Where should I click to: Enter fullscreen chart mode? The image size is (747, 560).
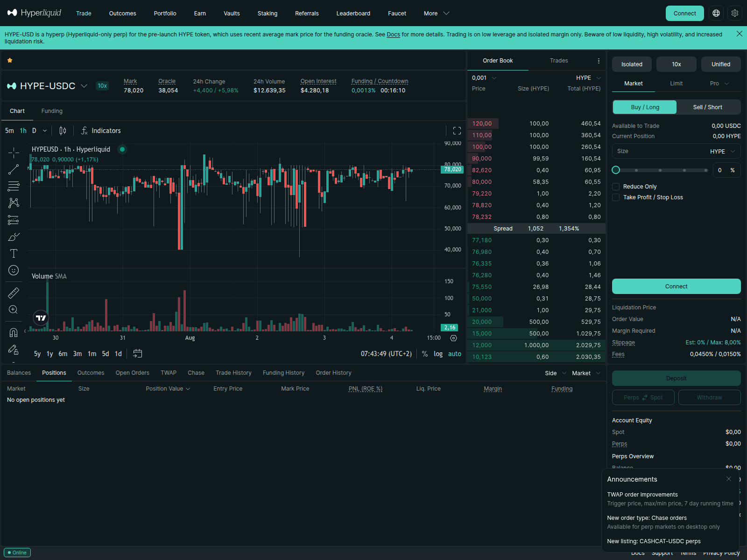pyautogui.click(x=457, y=131)
